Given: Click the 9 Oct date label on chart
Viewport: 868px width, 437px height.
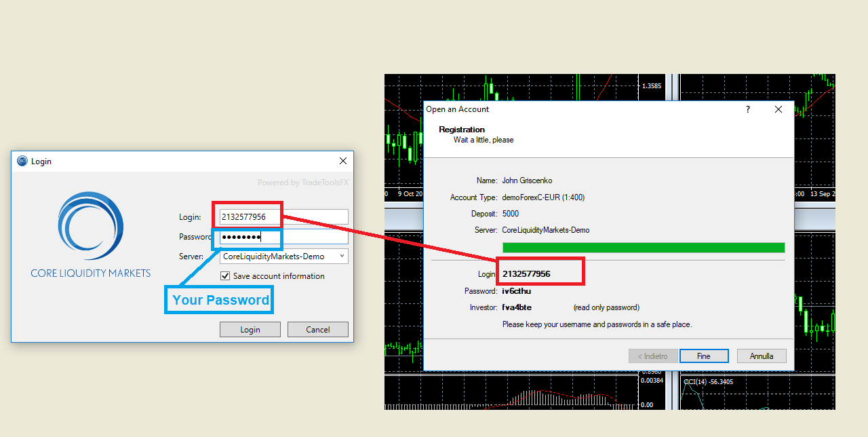Looking at the screenshot, I should [x=410, y=193].
